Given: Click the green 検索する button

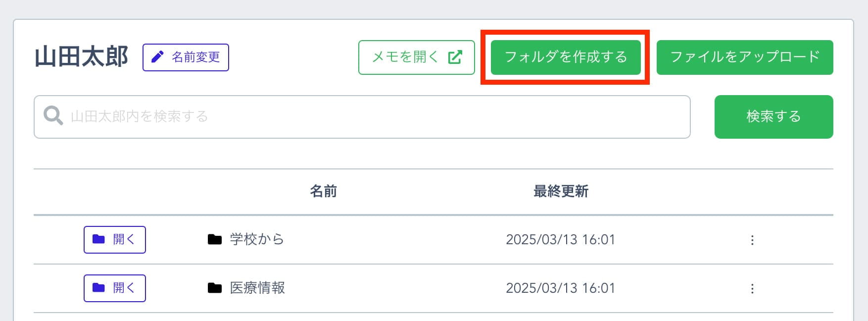Looking at the screenshot, I should pyautogui.click(x=773, y=116).
